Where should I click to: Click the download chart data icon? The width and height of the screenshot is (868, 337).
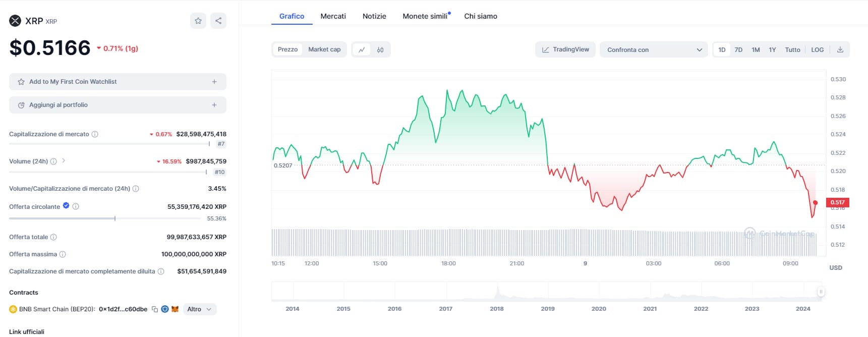[x=840, y=49]
